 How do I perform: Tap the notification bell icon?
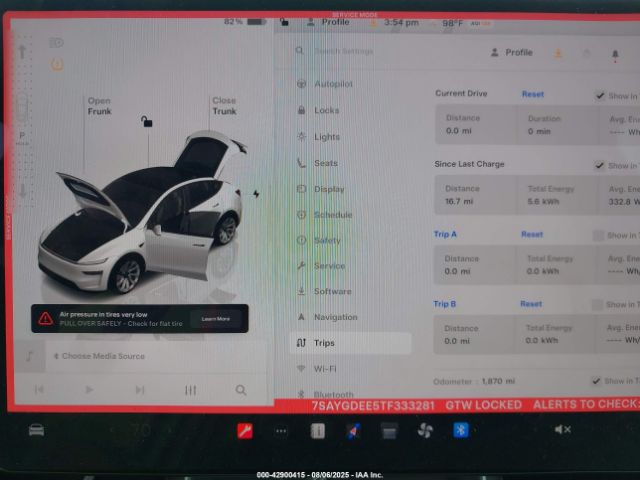pos(615,53)
